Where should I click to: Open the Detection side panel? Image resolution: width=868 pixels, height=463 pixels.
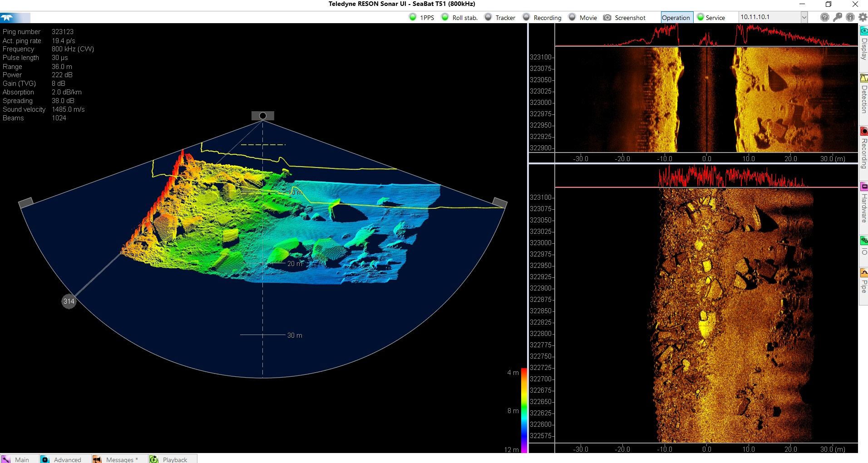click(x=863, y=94)
